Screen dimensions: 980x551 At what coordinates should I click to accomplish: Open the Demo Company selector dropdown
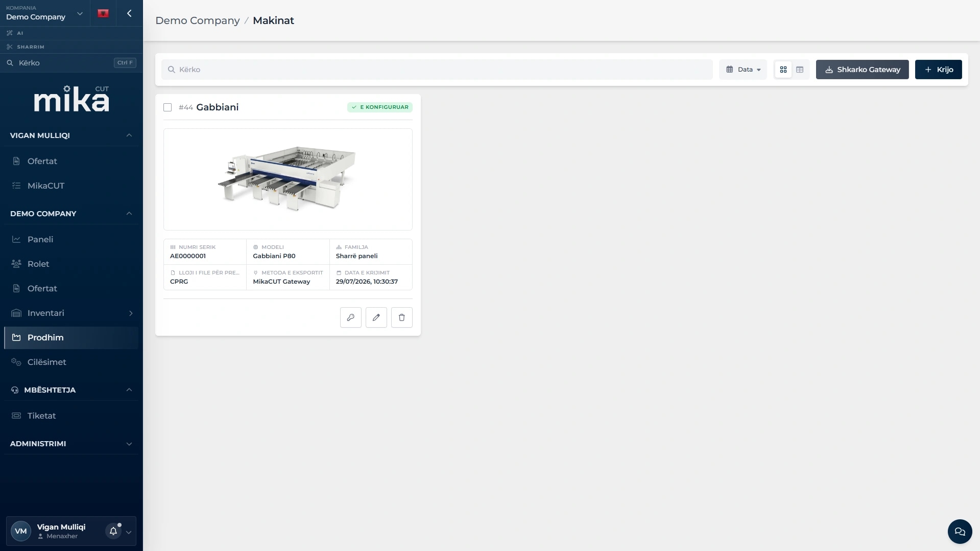tap(44, 13)
